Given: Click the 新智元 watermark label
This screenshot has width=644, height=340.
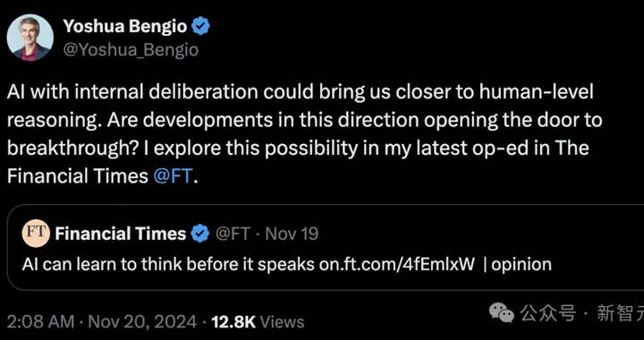Looking at the screenshot, I should tap(620, 314).
